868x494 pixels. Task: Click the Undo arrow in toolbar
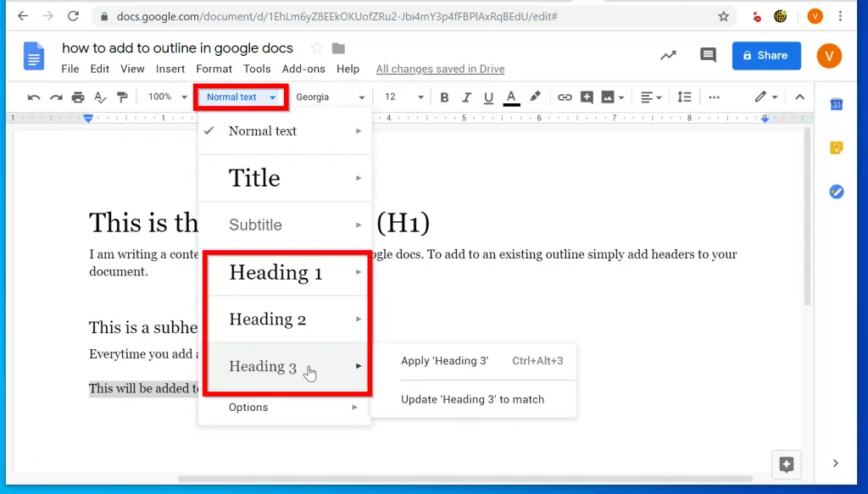pos(34,97)
